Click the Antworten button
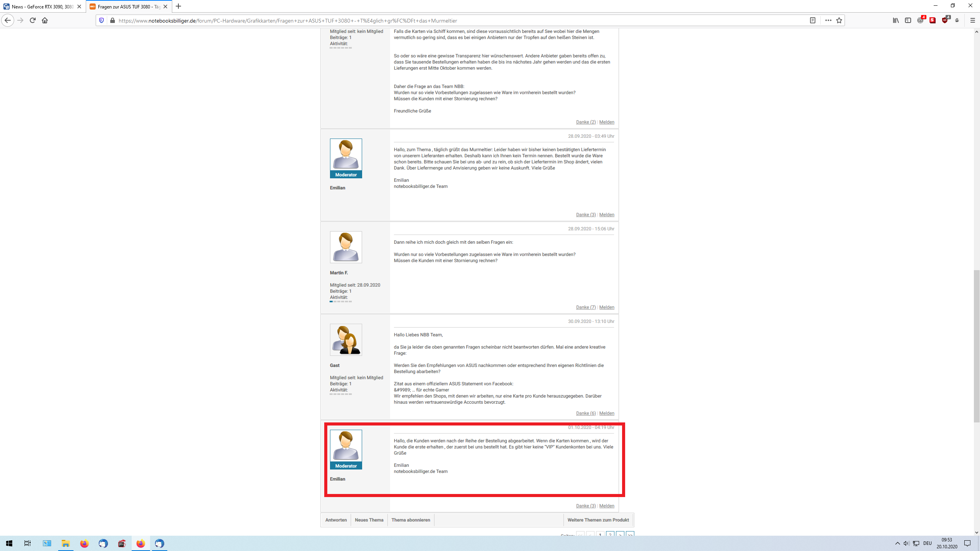Screen dimensions: 980x551 click(336, 520)
